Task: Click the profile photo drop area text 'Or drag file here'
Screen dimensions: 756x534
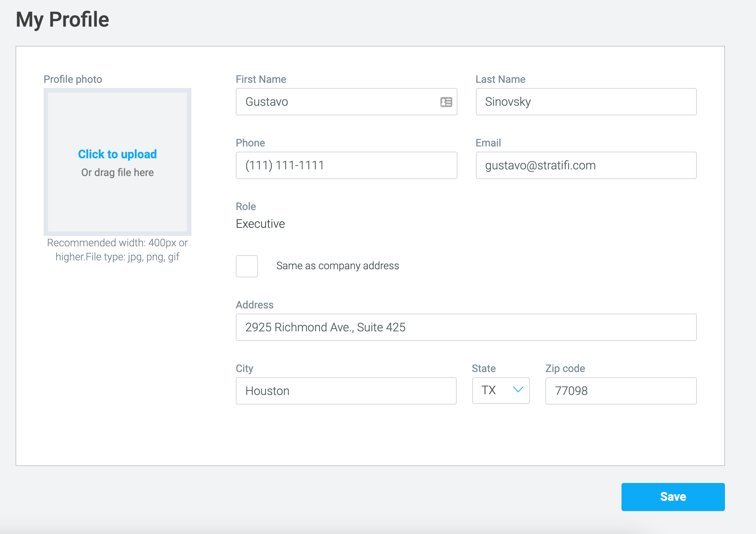Action: click(118, 172)
